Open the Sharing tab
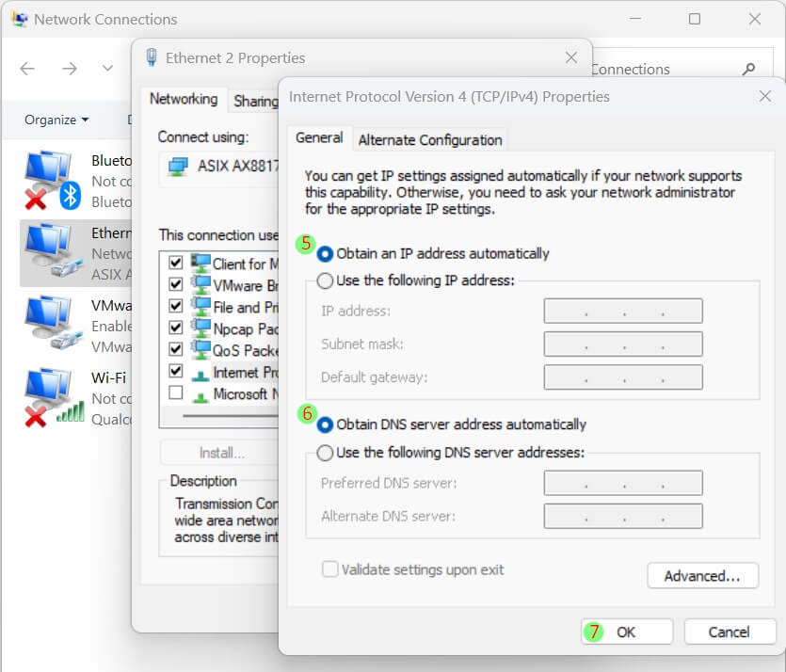This screenshot has width=786, height=672. 255,100
